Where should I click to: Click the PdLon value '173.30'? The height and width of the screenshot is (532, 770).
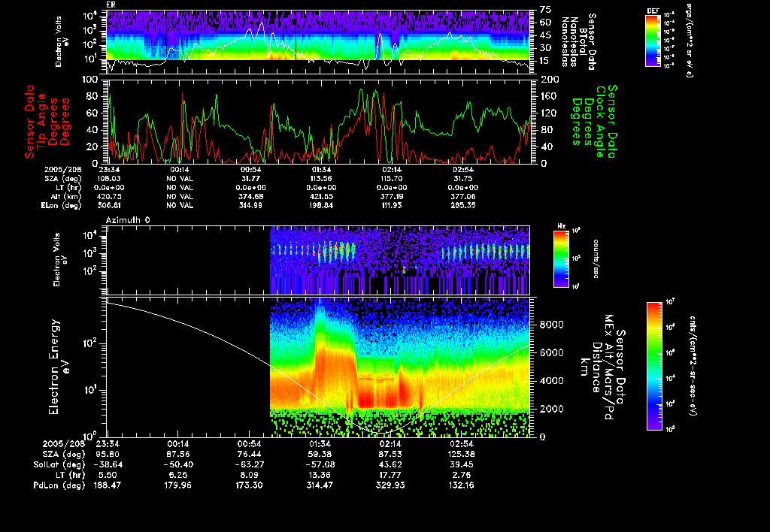249,485
